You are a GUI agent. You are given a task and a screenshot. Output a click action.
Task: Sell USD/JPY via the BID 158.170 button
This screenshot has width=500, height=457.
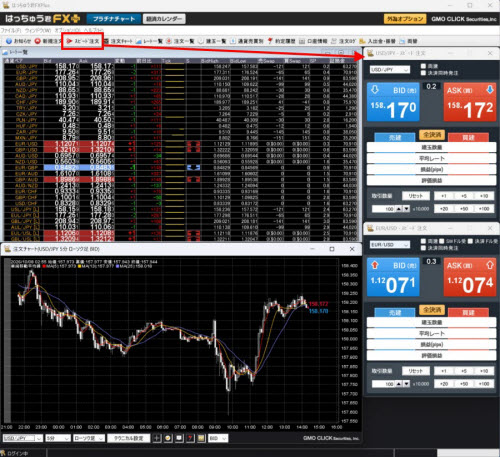tap(393, 102)
